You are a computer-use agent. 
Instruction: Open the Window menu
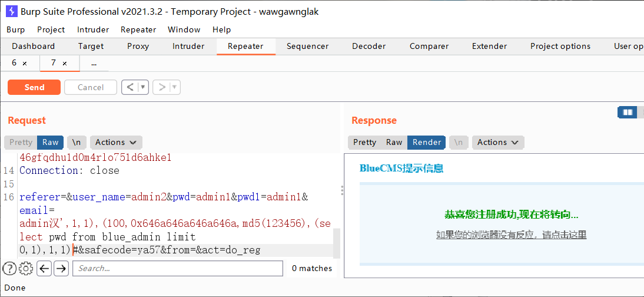(184, 29)
